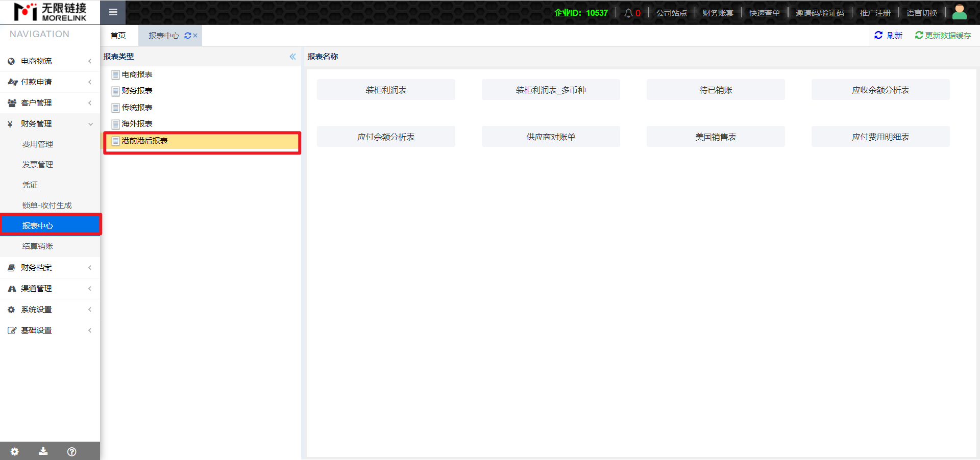Toggle the hamburger sidebar menu
The height and width of the screenshot is (460, 980).
point(113,12)
